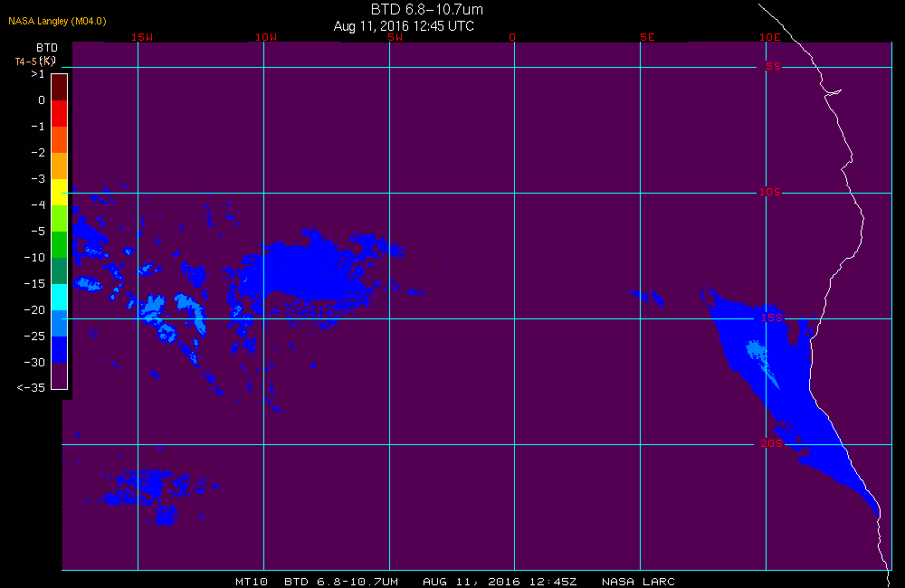The width and height of the screenshot is (905, 588).
Task: Click the dark blue -30 K swatch
Action: pos(60,350)
